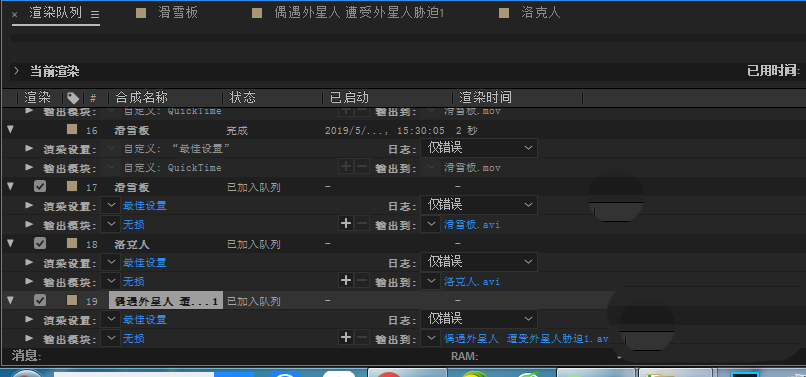Open 日志 仅错误 dropdown for item 18
Viewport: 806px width, 377px height.
coord(479,262)
